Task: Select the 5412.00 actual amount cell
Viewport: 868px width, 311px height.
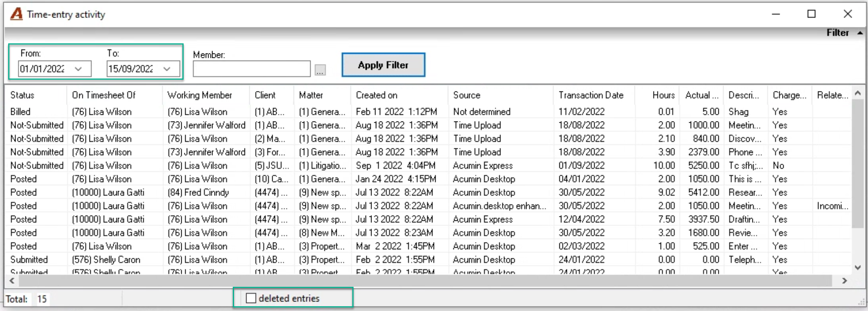Action: tap(704, 193)
